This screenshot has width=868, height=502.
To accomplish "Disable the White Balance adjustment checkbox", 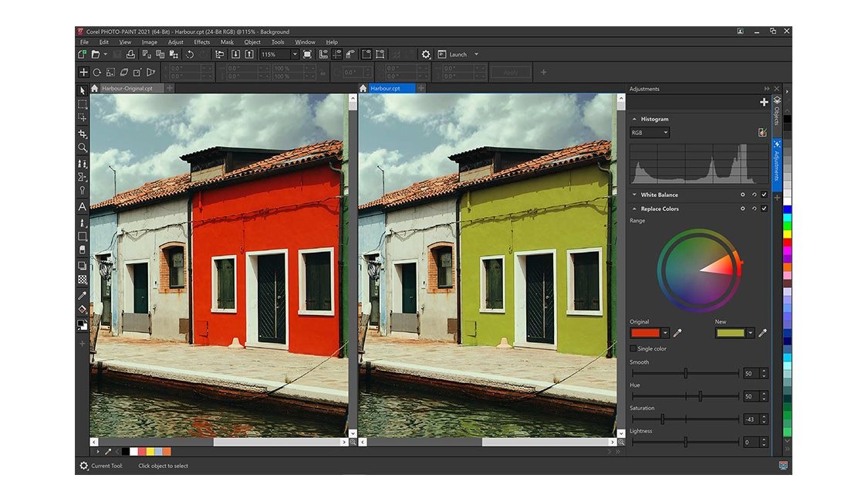I will coord(765,195).
